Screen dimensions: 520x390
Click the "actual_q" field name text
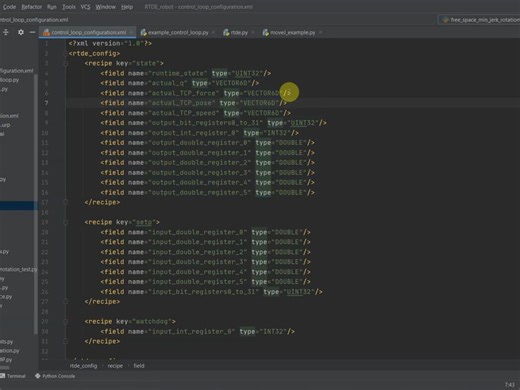point(168,83)
